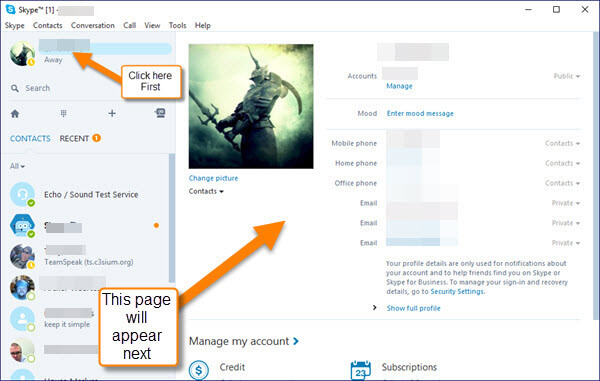The image size is (600, 381).
Task: Open the Skype bots icon
Action: 160,113
